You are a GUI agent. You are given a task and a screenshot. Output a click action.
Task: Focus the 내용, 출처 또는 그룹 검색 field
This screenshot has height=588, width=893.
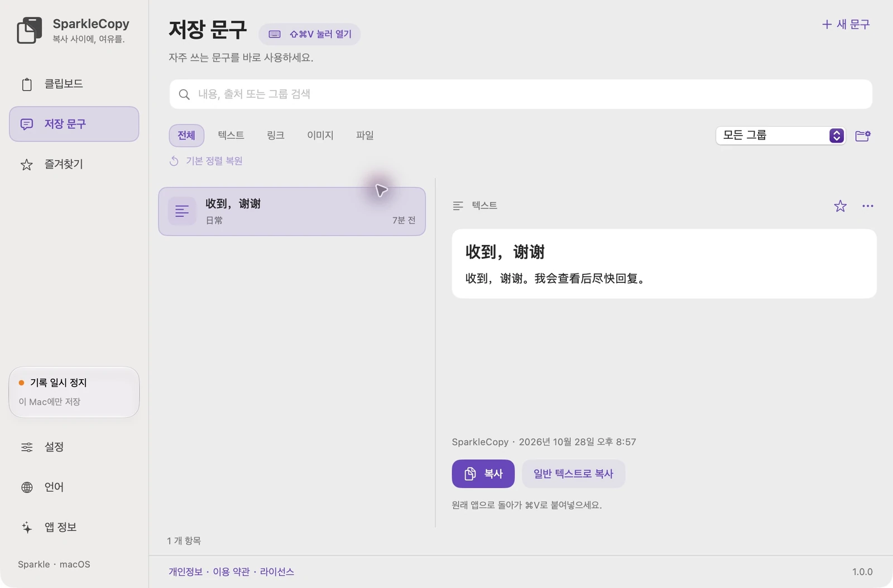point(521,94)
